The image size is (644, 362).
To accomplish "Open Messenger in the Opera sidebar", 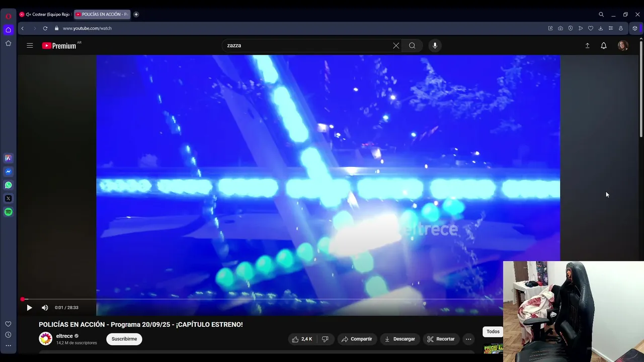I will click(x=8, y=171).
